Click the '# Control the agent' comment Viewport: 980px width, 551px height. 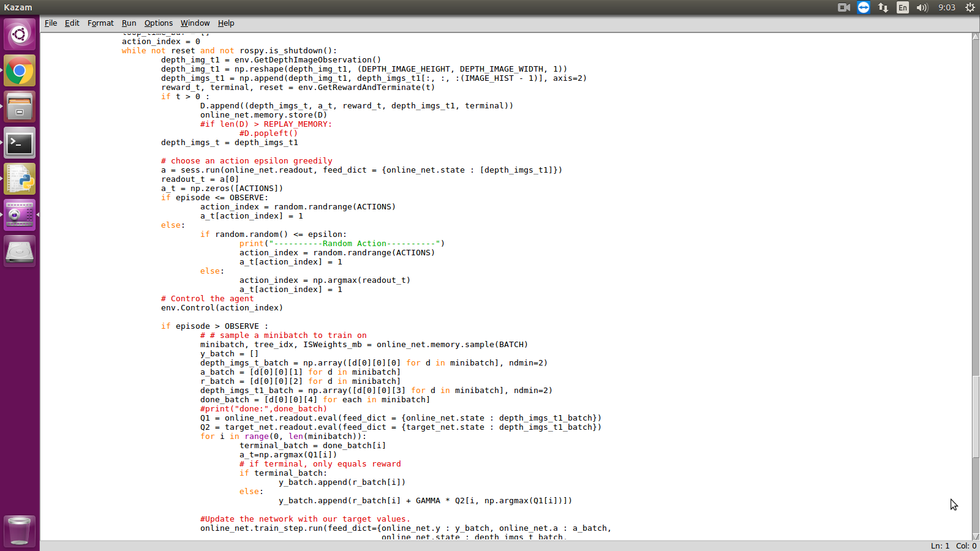point(207,299)
